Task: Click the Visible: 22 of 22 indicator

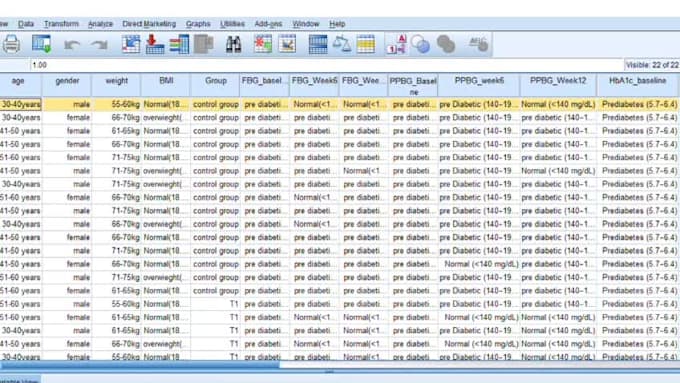Action: click(652, 65)
